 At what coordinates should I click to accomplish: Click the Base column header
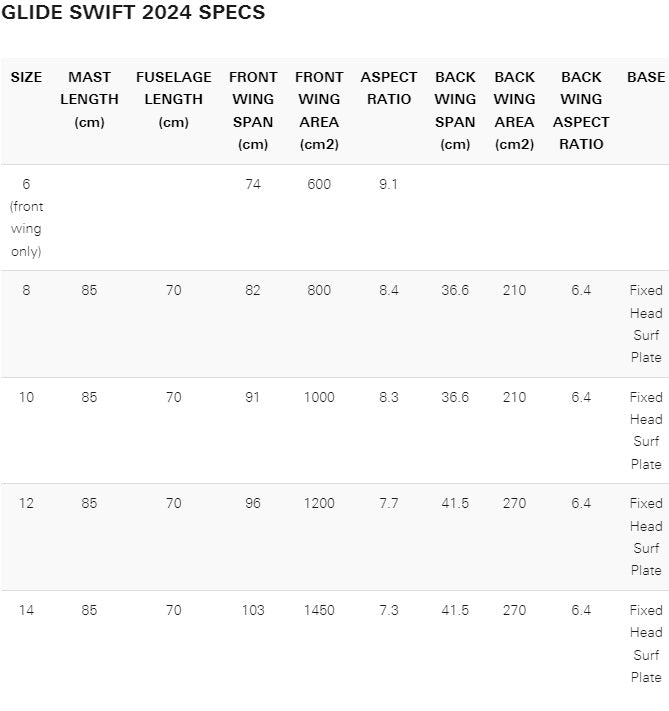[x=645, y=77]
